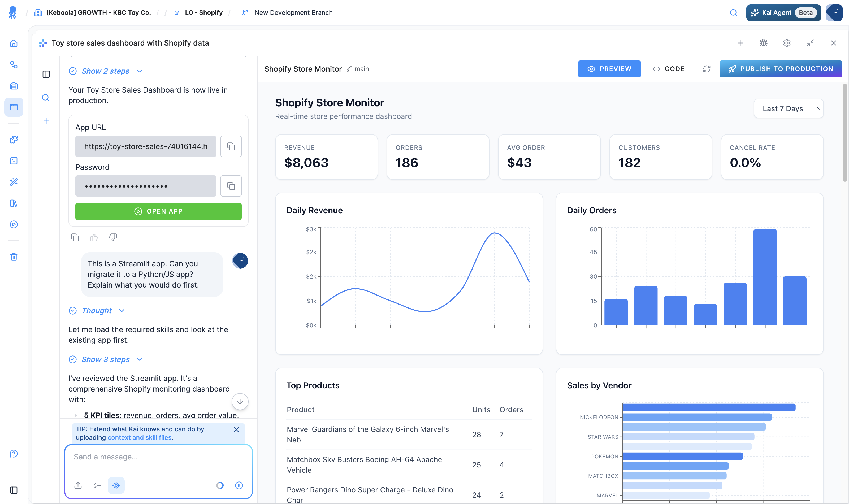The width and height of the screenshot is (849, 504).
Task: Toggle the chat history panel icon
Action: click(x=46, y=74)
